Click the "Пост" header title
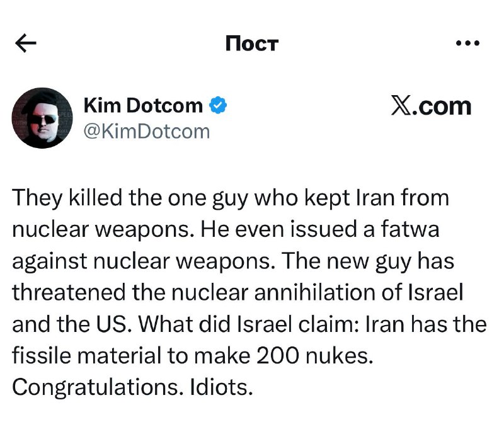The height and width of the screenshot is (434, 504). pyautogui.click(x=251, y=43)
